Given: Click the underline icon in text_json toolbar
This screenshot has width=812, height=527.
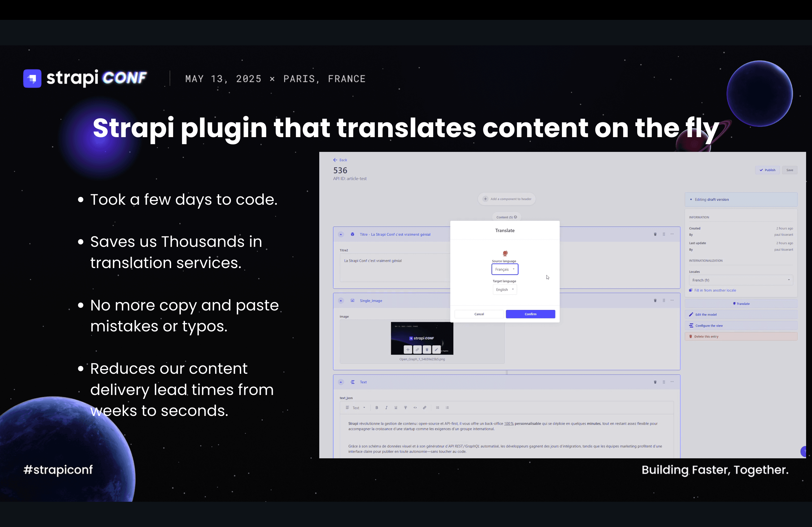Looking at the screenshot, I should click(x=396, y=408).
